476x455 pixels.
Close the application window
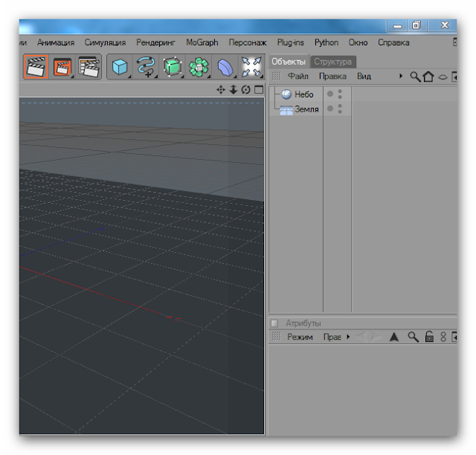coord(445,25)
